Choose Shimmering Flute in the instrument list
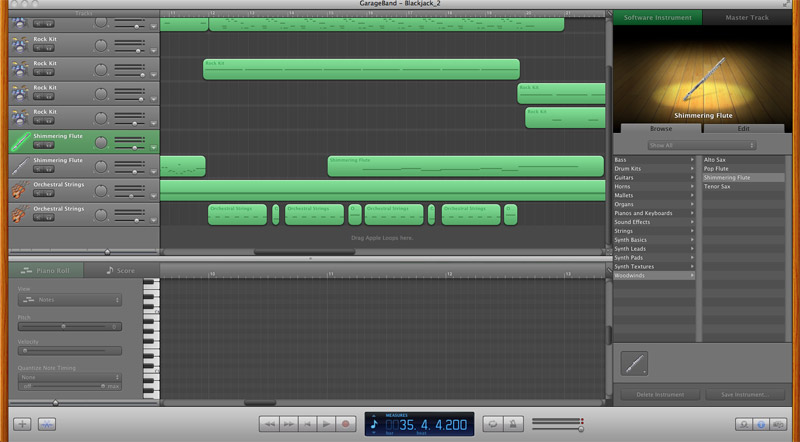 (743, 178)
